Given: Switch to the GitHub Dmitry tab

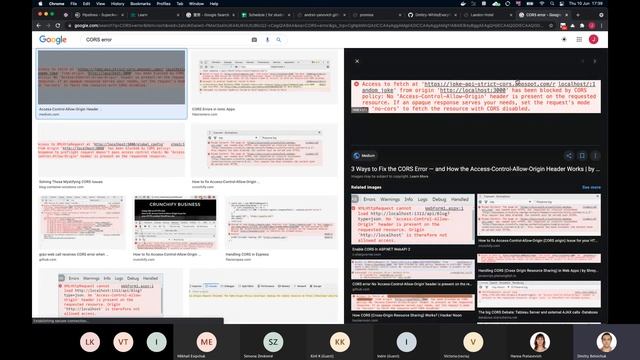Looking at the screenshot, I should point(432,15).
